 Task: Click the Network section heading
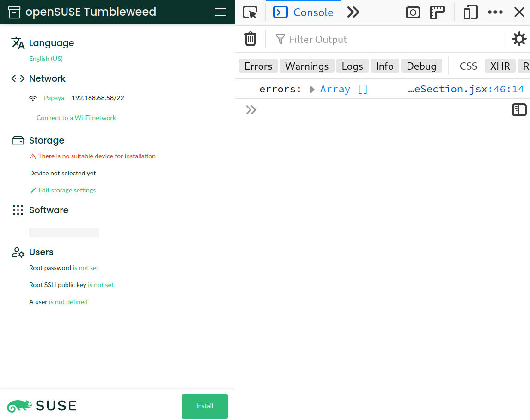point(47,78)
